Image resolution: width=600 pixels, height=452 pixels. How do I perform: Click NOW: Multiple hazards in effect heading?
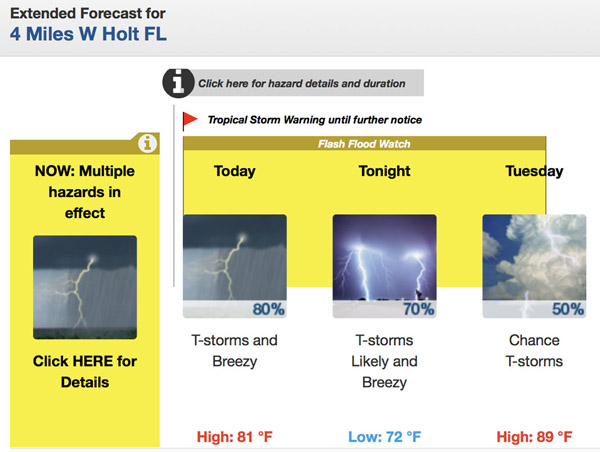point(85,192)
